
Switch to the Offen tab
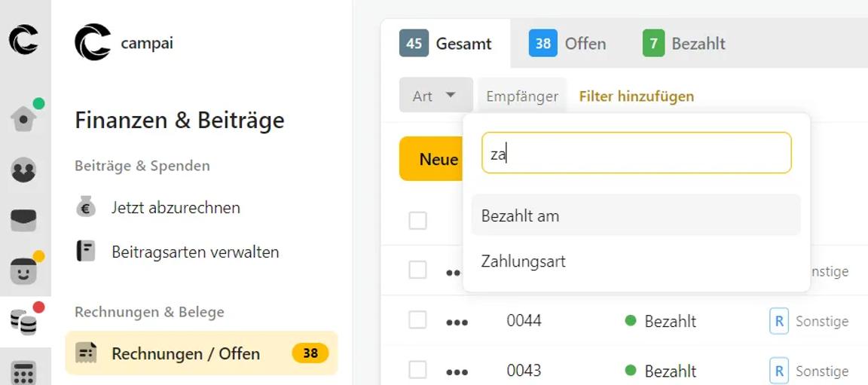click(568, 44)
